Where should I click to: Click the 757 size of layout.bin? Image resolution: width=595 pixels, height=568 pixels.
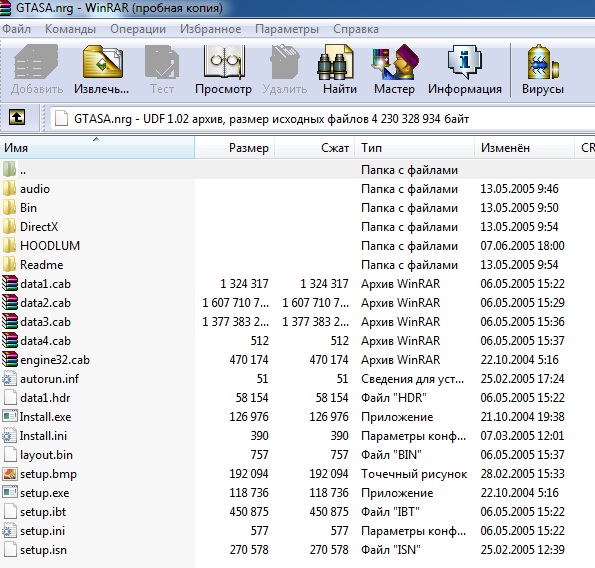260,455
